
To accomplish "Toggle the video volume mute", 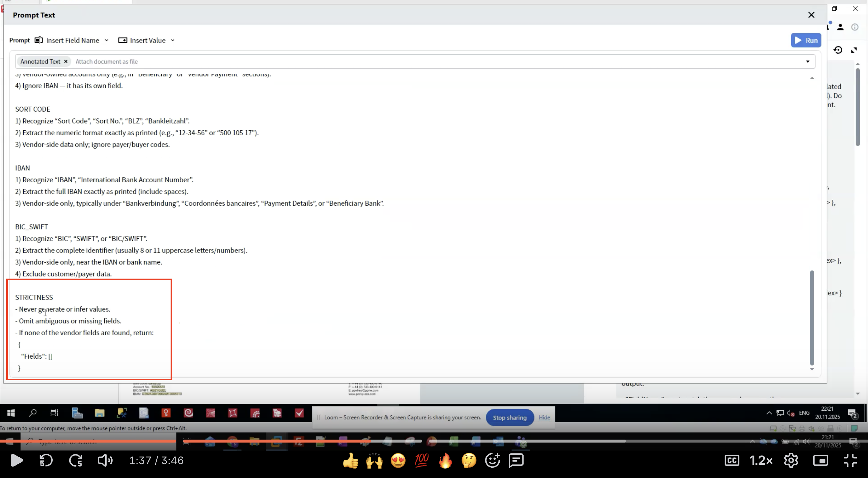I will [x=105, y=460].
